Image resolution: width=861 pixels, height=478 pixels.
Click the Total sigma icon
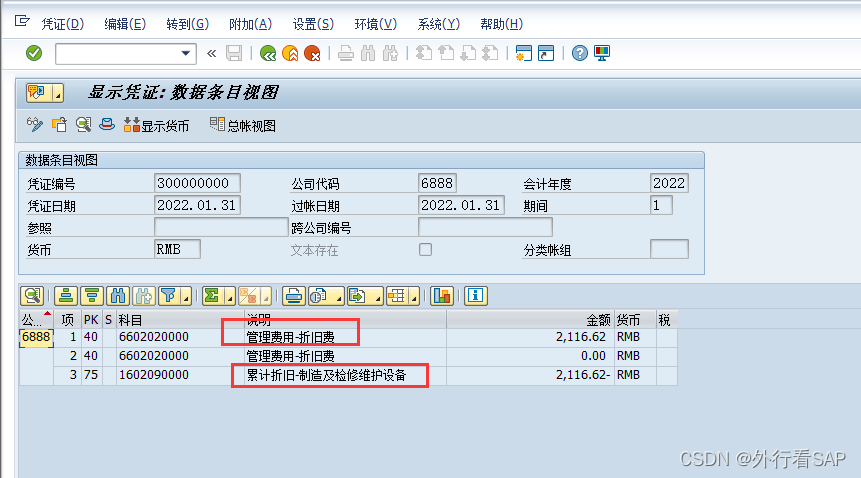pyautogui.click(x=213, y=296)
